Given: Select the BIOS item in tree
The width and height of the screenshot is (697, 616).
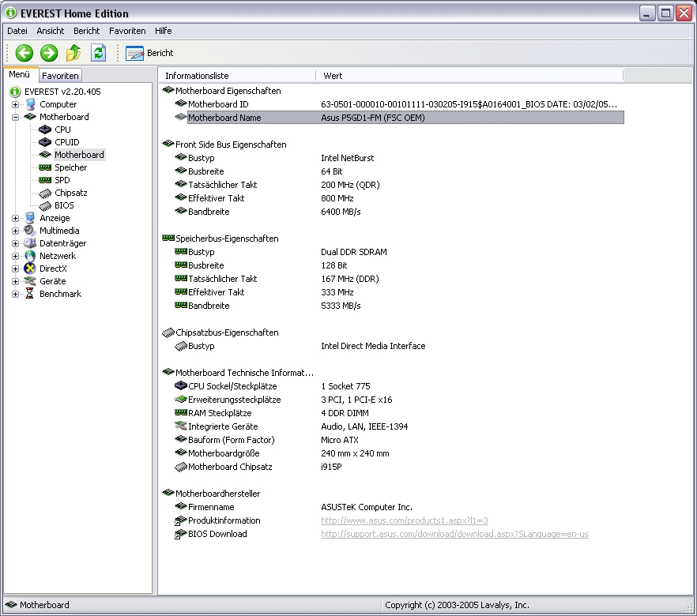Looking at the screenshot, I should pos(64,205).
